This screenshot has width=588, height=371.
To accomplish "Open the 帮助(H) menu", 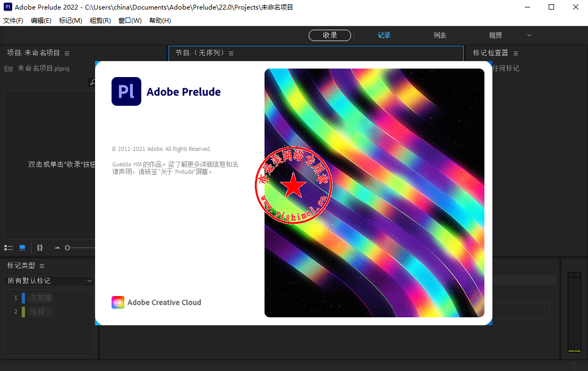I will [x=160, y=21].
